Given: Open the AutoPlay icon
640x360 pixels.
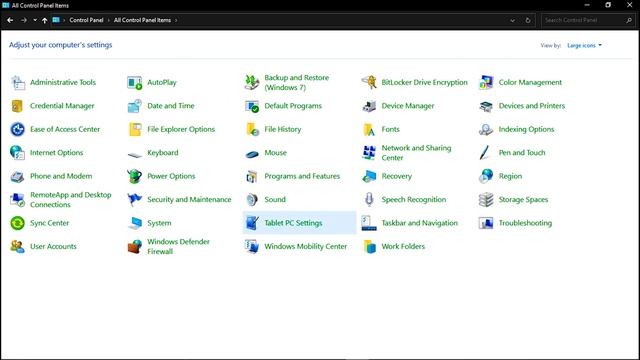Looking at the screenshot, I should (134, 82).
